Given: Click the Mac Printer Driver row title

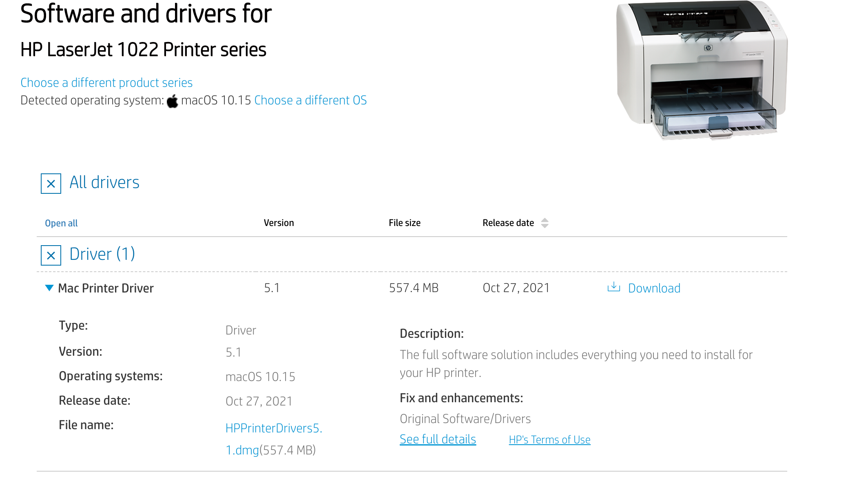Looking at the screenshot, I should [x=106, y=288].
